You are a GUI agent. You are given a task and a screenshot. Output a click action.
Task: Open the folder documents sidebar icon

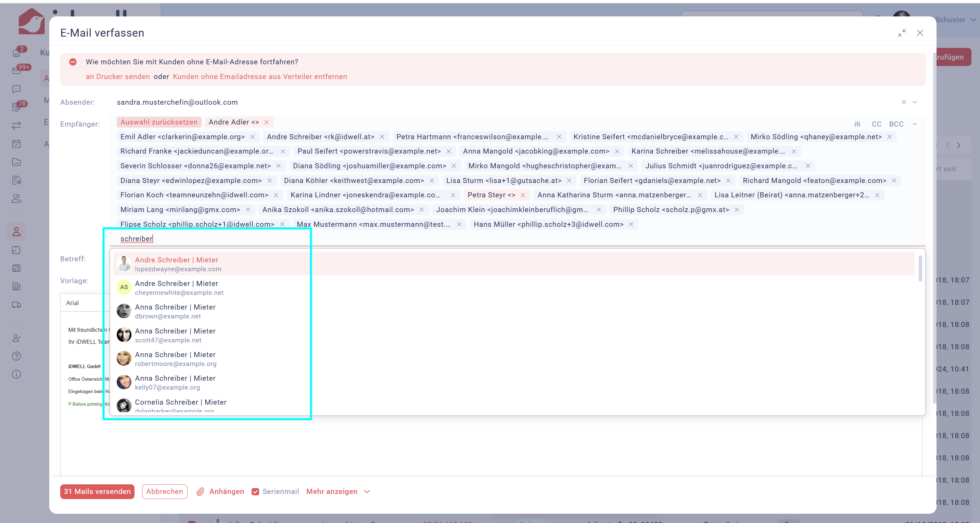[x=16, y=162]
